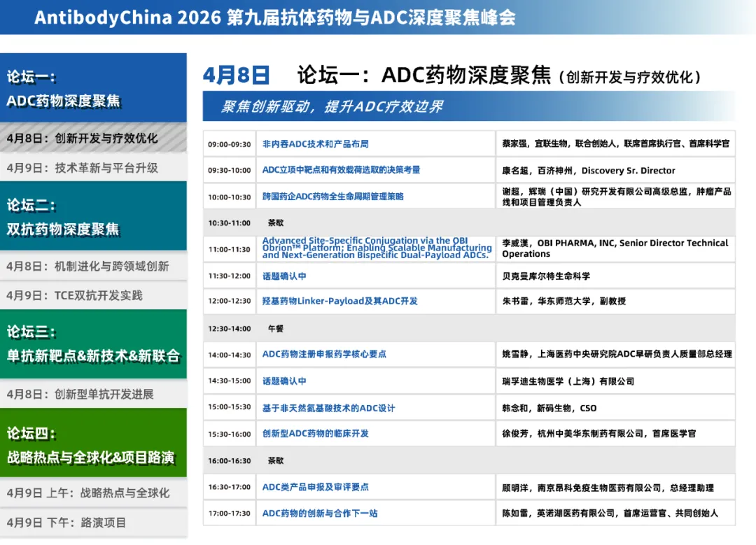Click the 16:00-16:30 茶歇 row

(469, 460)
